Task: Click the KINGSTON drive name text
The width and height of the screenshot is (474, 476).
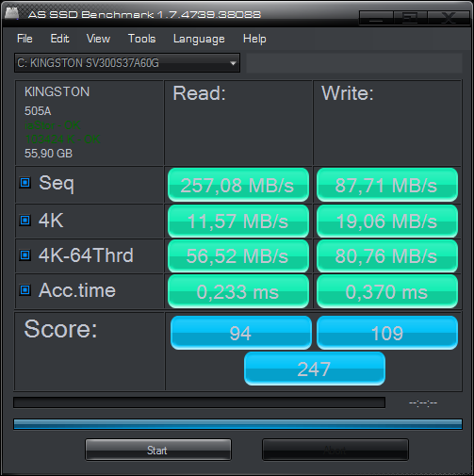Action: coord(57,92)
